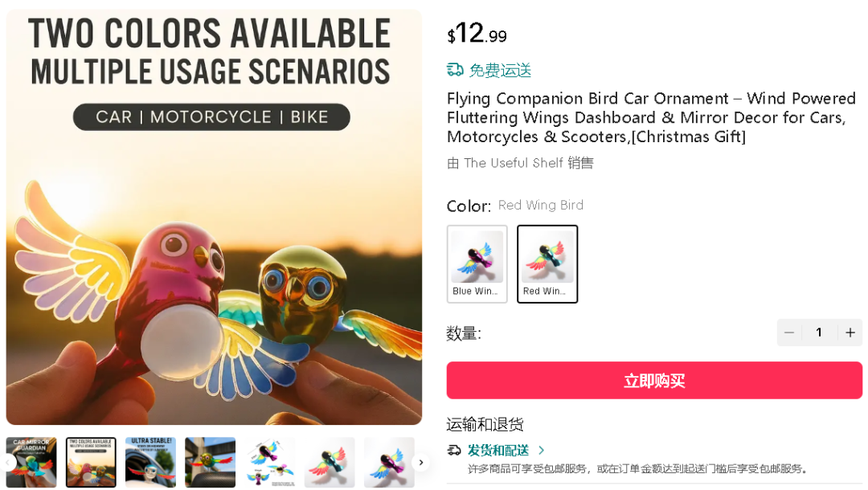Show next thumbnails with right arrow
Viewport: 868px width, 490px height.
tap(420, 463)
